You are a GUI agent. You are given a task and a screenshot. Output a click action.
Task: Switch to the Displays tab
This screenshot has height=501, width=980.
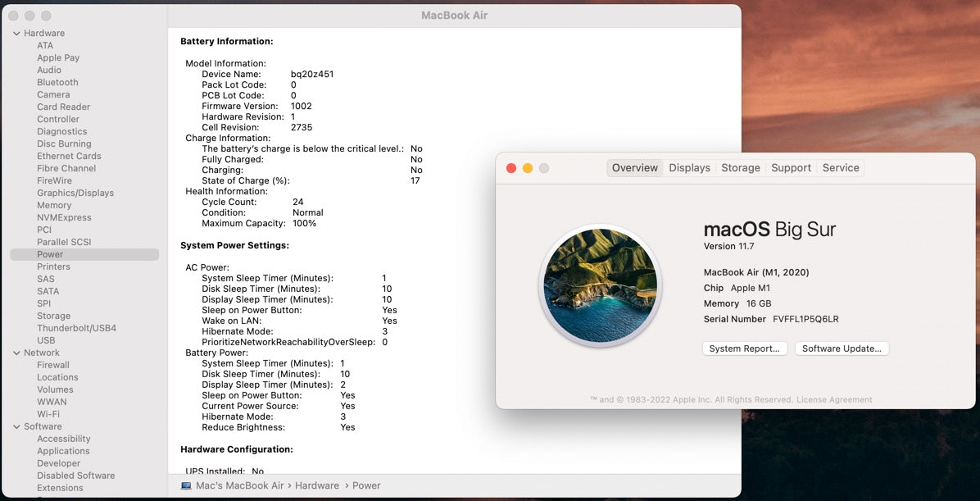(689, 168)
